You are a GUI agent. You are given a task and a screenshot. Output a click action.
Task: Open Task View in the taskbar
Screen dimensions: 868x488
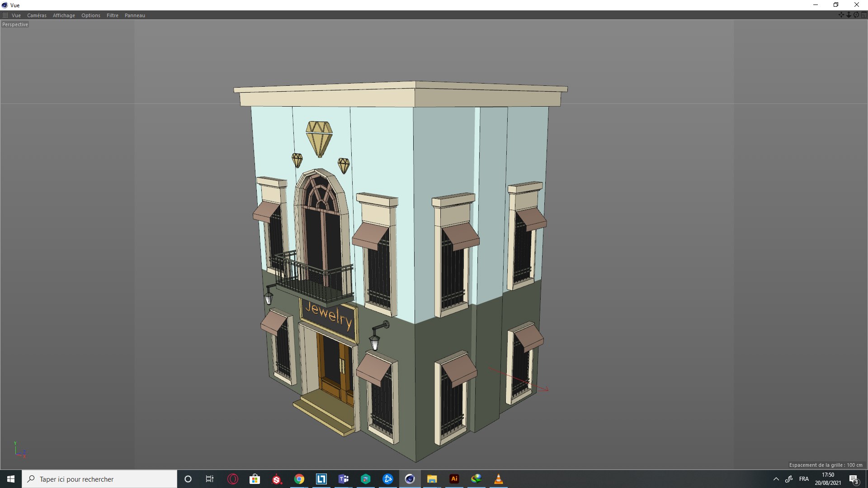(210, 479)
